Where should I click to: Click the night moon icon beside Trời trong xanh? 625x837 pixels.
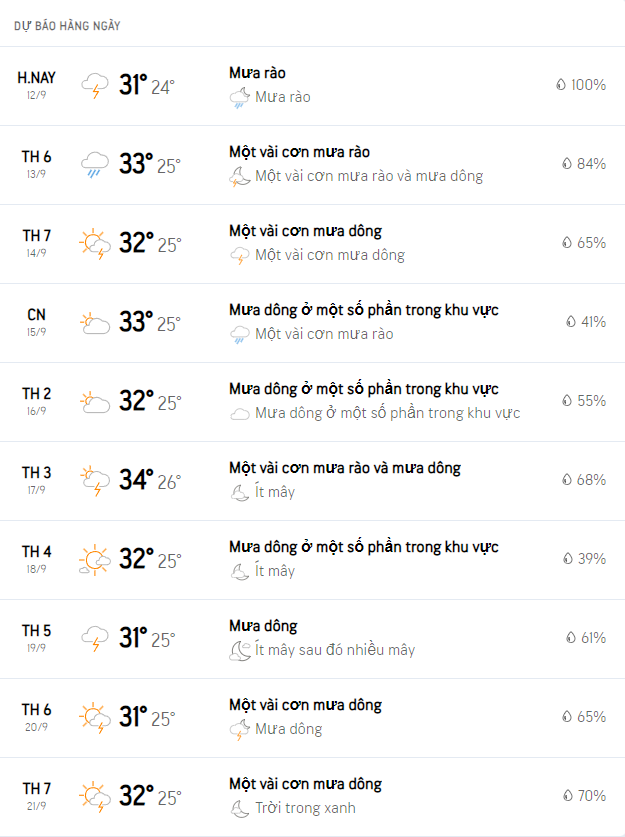240,809
